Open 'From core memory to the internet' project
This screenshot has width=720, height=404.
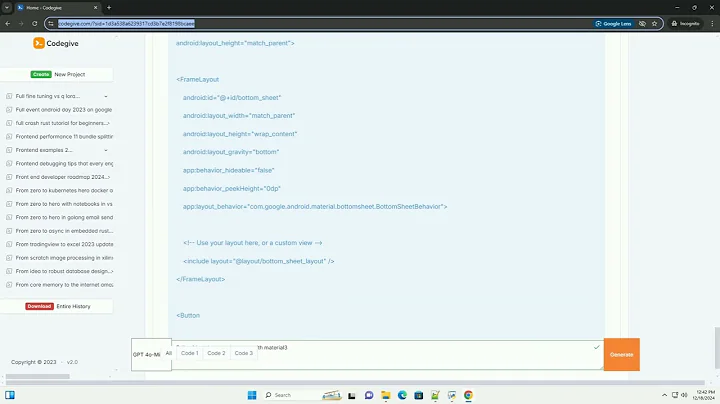64,285
